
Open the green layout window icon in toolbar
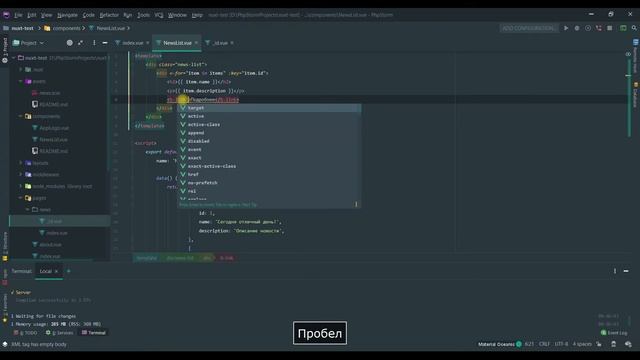tap(623, 28)
